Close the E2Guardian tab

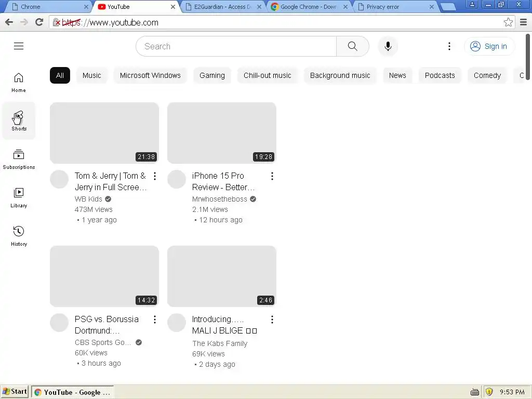[259, 7]
